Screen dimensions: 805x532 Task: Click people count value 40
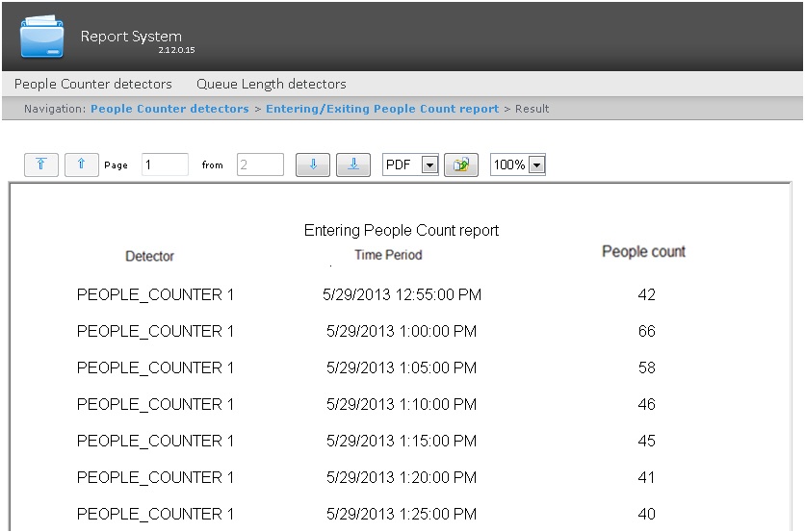(646, 514)
